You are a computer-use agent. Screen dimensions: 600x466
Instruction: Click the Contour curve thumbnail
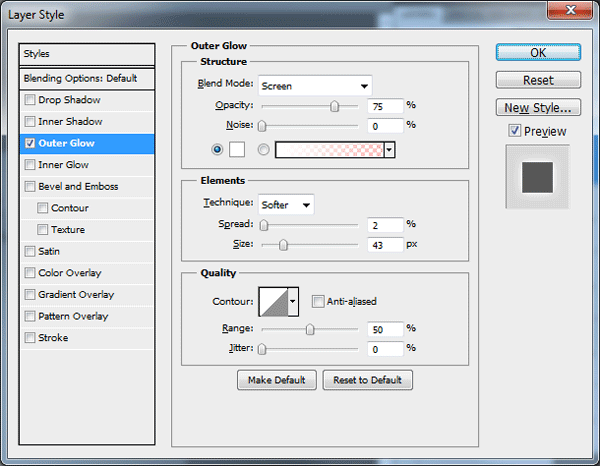pos(273,301)
